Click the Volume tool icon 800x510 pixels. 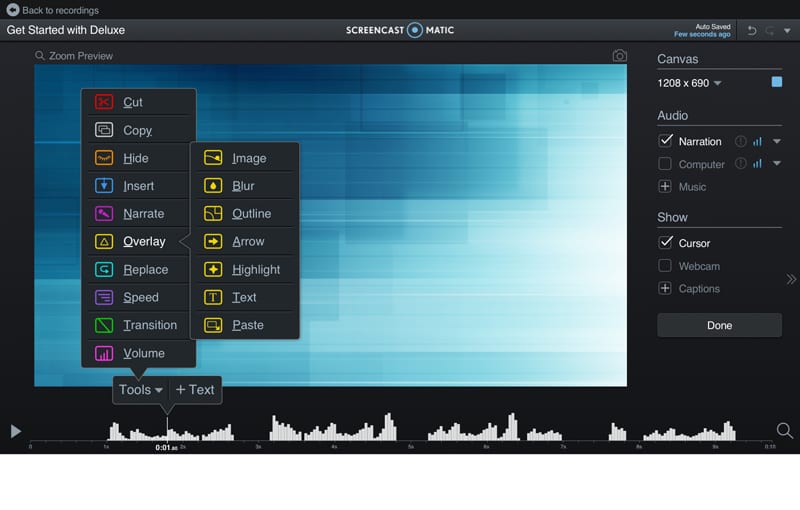pyautogui.click(x=104, y=353)
